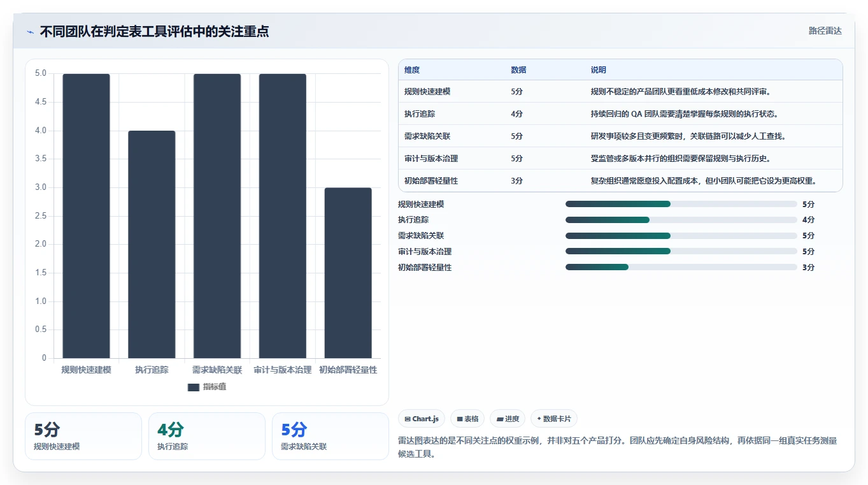Image resolution: width=868 pixels, height=485 pixels.
Task: Click the description starting 持续回归的 QA 团队
Action: [x=685, y=114]
